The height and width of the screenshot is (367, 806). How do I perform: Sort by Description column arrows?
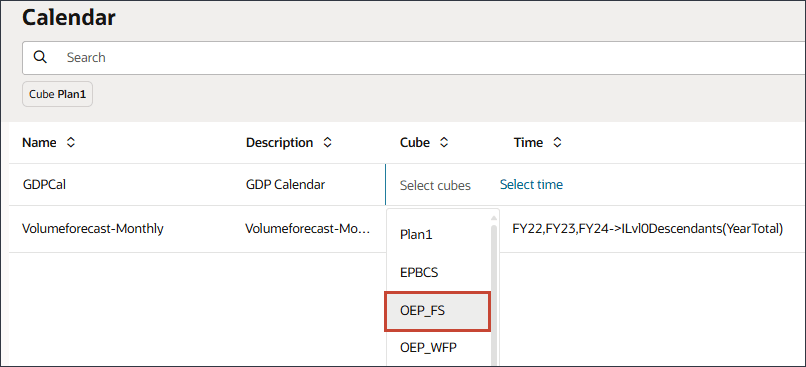[327, 143]
